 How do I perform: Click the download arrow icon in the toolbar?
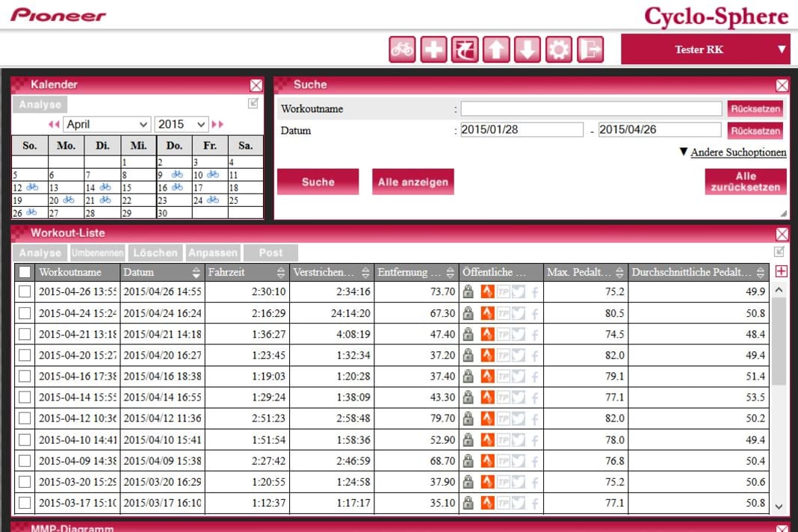(x=528, y=50)
